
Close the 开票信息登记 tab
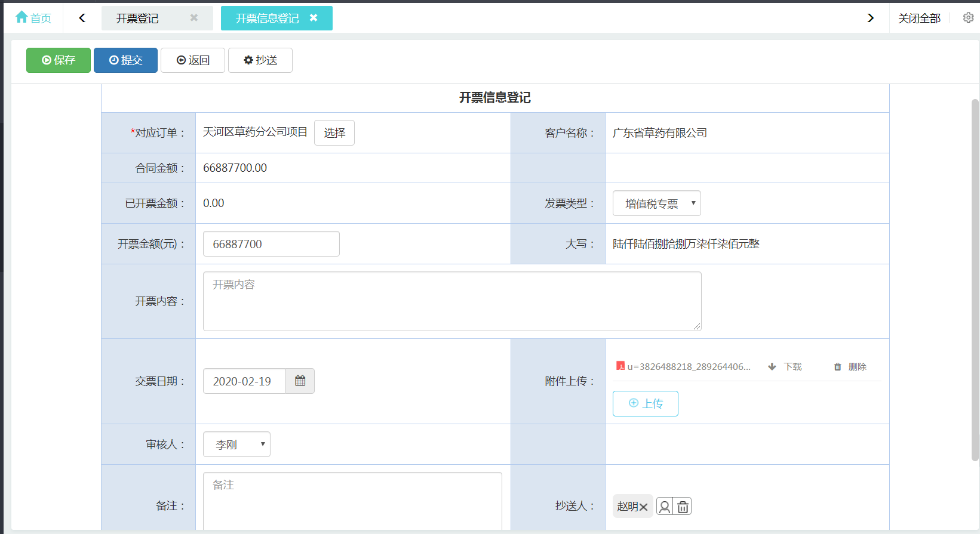[x=314, y=18]
